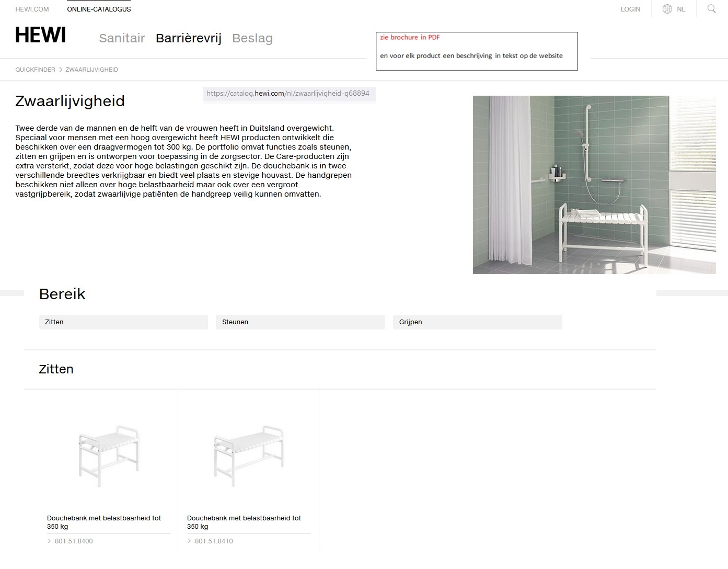Open the Beslag menu
The height and width of the screenshot is (569, 728).
[x=252, y=38]
